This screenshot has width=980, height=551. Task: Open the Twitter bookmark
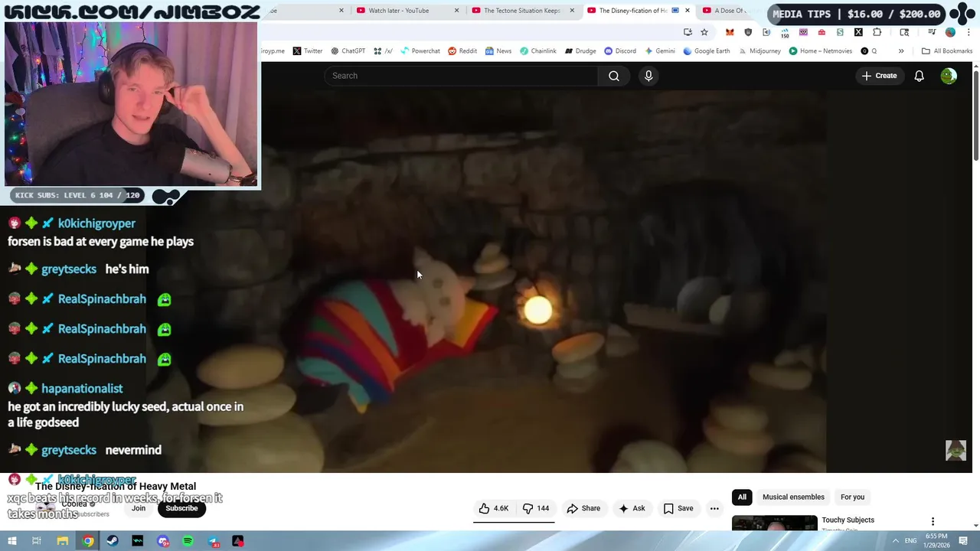pyautogui.click(x=307, y=51)
